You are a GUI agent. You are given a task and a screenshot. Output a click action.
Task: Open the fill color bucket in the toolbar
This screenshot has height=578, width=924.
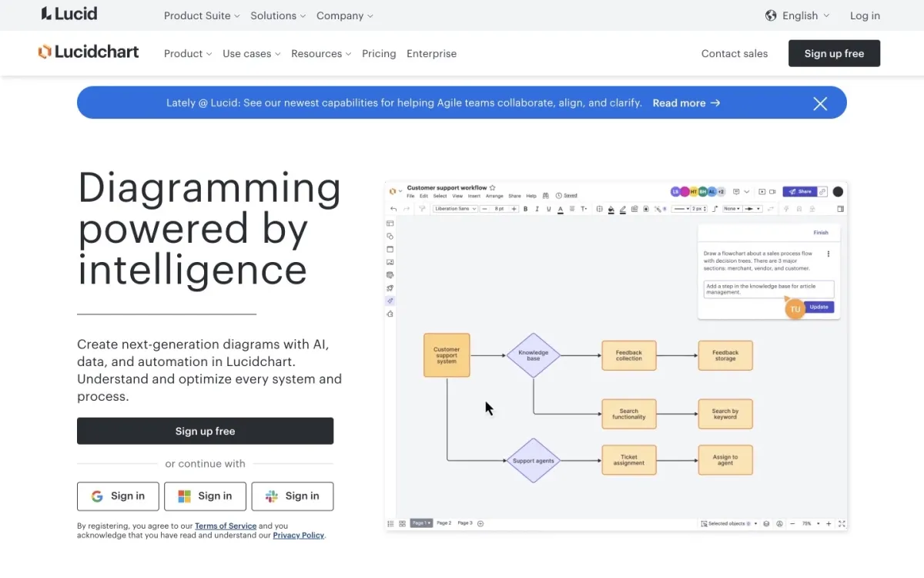tap(611, 208)
